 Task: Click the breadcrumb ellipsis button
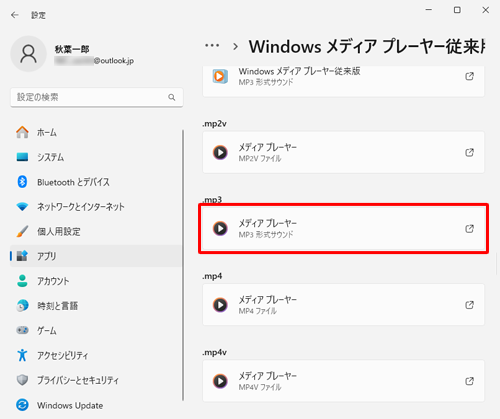[x=212, y=46]
